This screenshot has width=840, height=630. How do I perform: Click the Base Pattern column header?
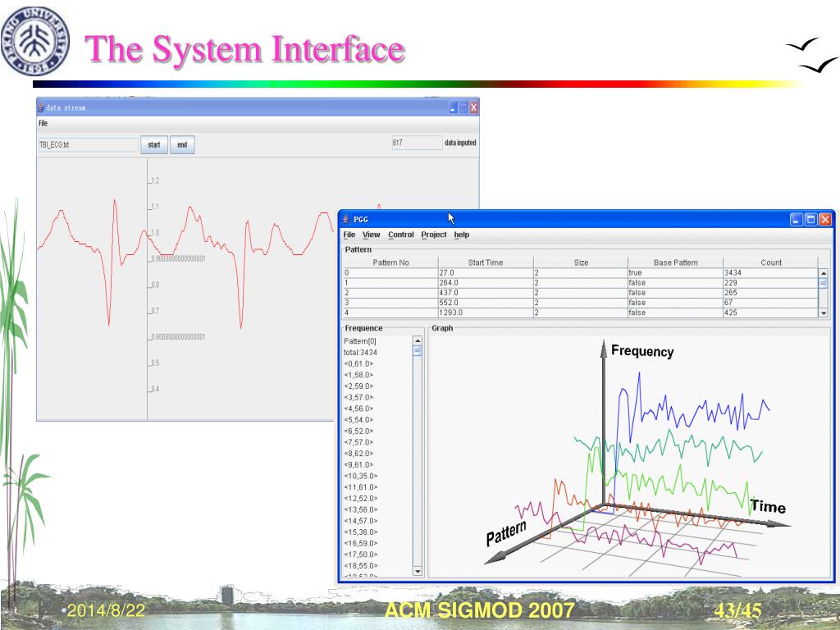[x=676, y=262]
